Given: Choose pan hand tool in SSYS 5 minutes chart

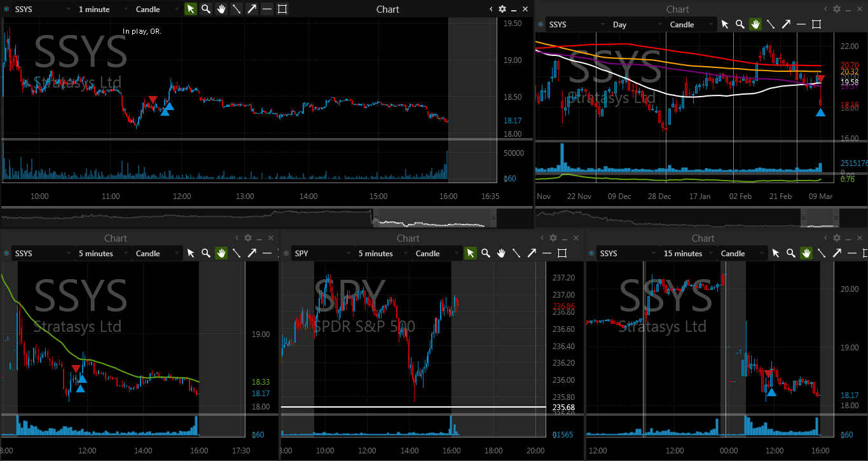Looking at the screenshot, I should [x=221, y=253].
